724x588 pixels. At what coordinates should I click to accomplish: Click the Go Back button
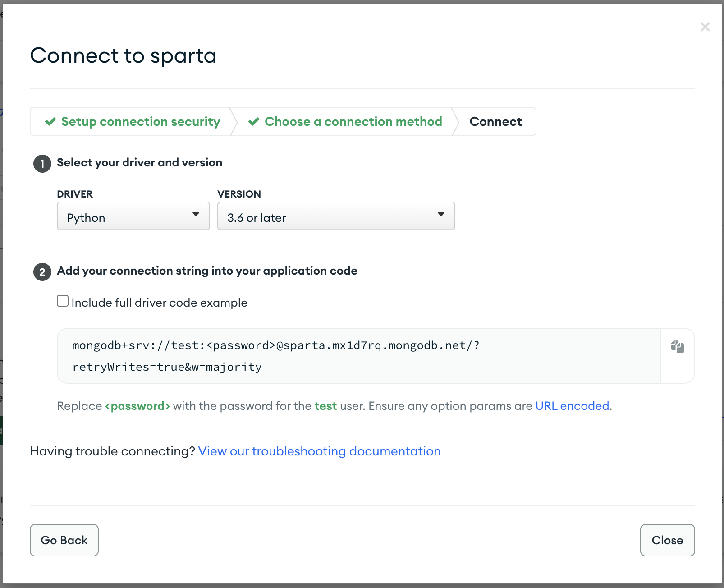[64, 540]
